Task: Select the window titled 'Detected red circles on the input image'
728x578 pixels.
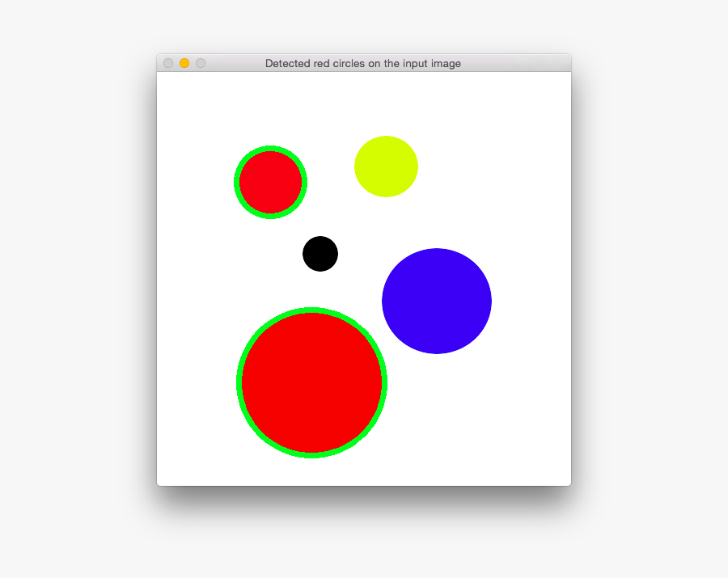Action: tap(363, 63)
